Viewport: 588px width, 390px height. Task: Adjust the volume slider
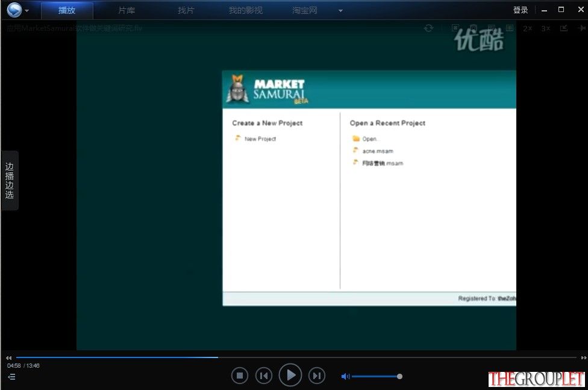point(377,376)
